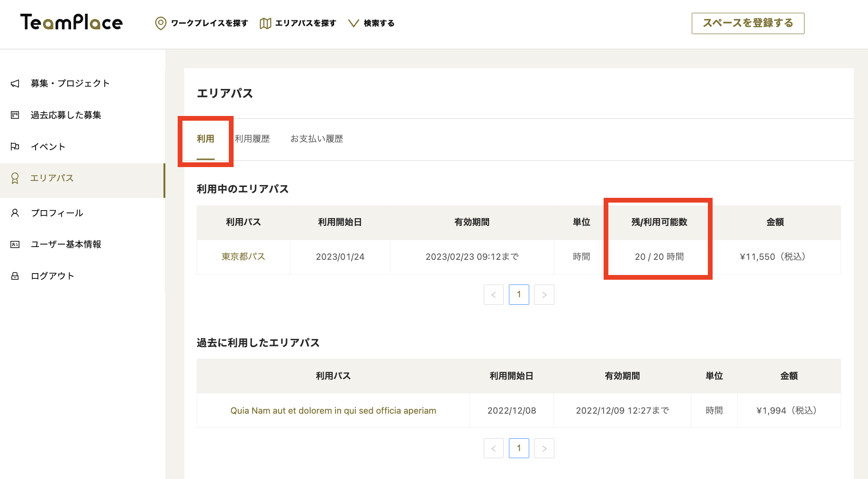
Task: Open the 東京都パス pass details
Action: point(243,257)
